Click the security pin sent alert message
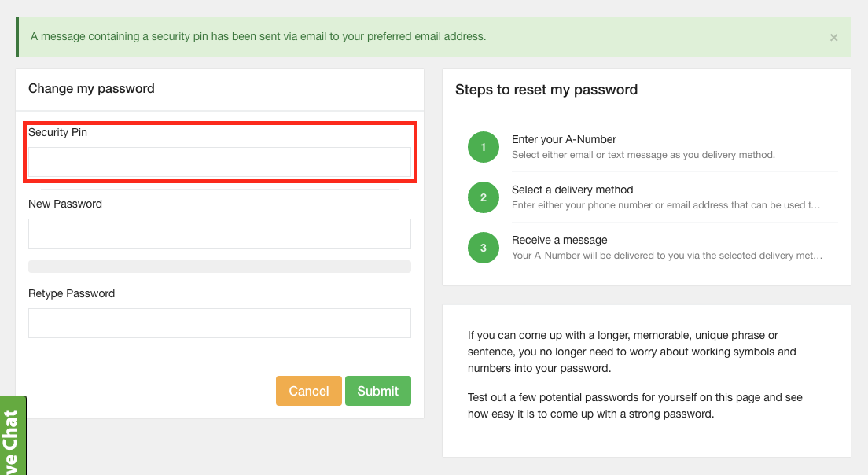The height and width of the screenshot is (475, 868). point(258,37)
